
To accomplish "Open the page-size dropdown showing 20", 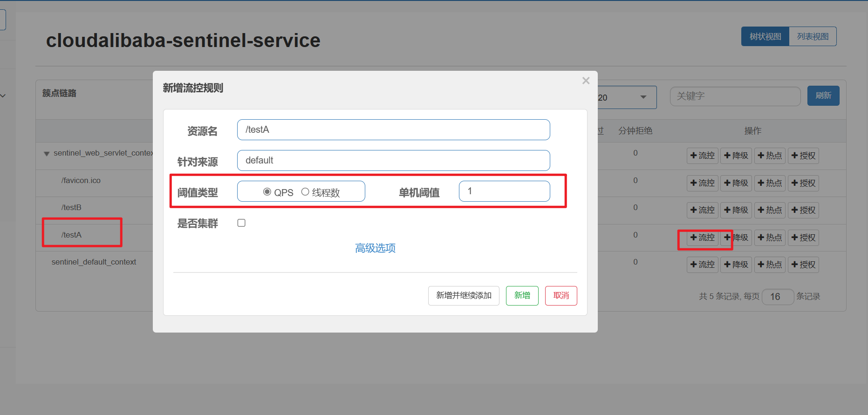I will (627, 97).
